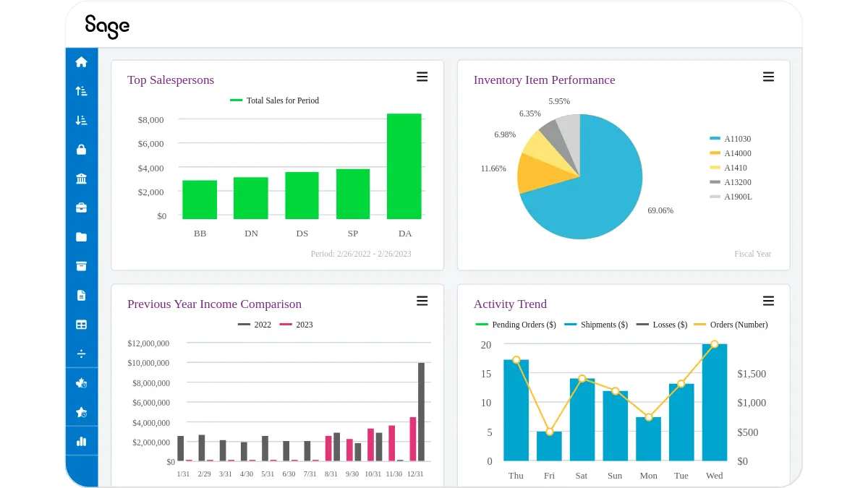
Task: Click the Period date range link
Action: pyautogui.click(x=360, y=254)
